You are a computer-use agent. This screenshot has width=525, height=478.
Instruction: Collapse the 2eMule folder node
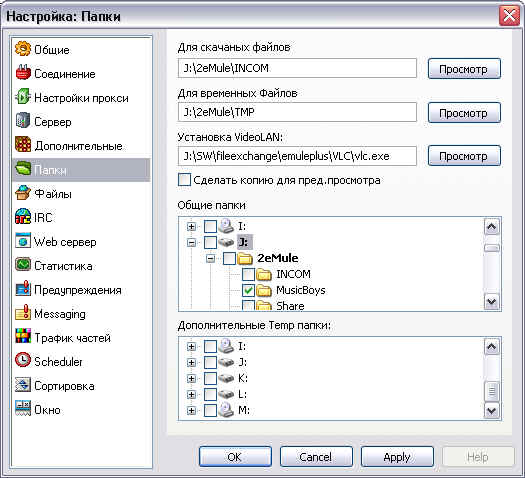(x=210, y=258)
